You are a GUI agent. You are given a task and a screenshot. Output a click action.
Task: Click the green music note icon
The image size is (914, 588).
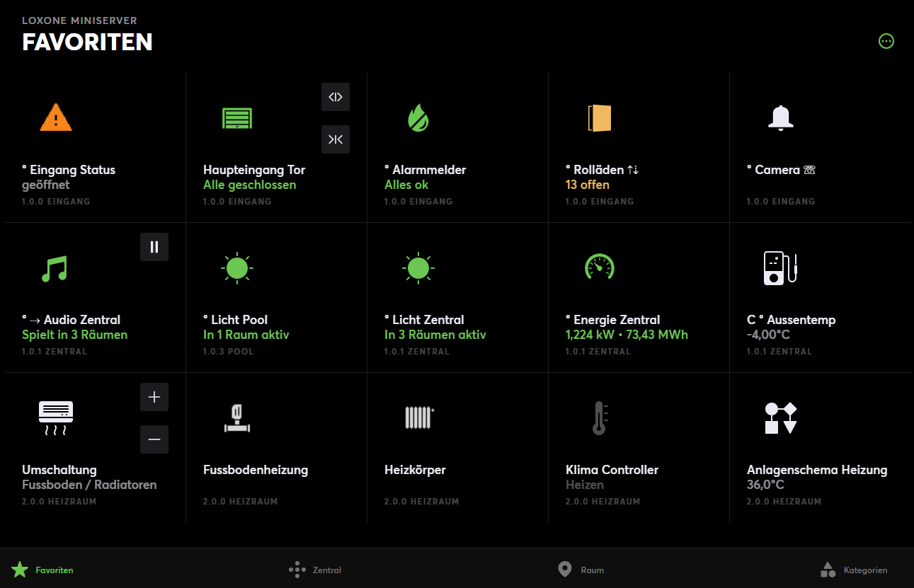(x=55, y=268)
